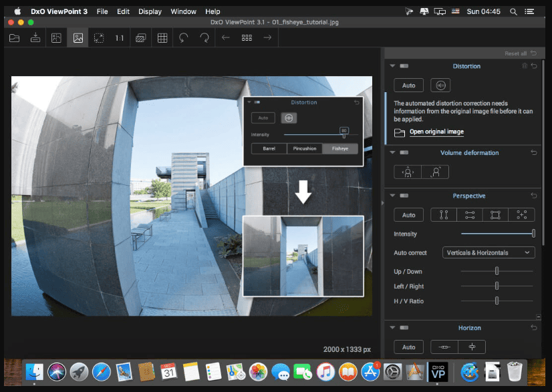Click the crop/layers overlay toolbar icon
The height and width of the screenshot is (392, 552).
141,37
